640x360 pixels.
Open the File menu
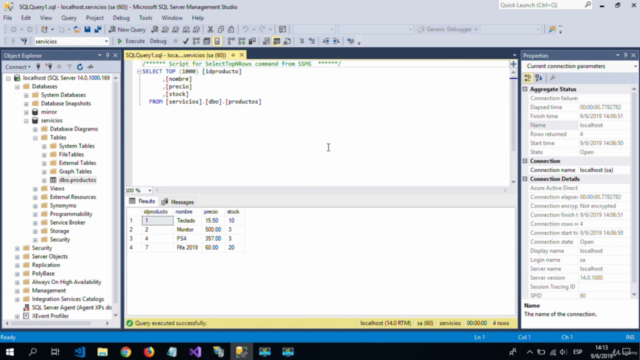click(8, 18)
